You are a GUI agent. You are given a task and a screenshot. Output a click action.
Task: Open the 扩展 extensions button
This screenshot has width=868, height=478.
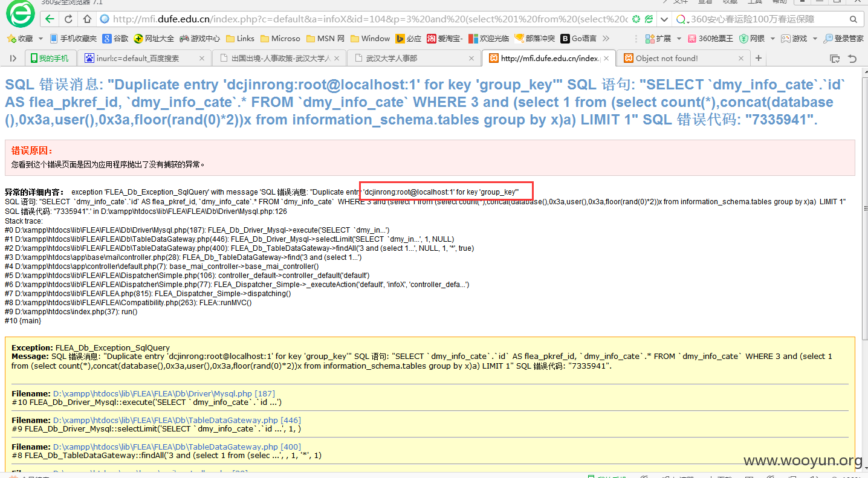coord(658,39)
